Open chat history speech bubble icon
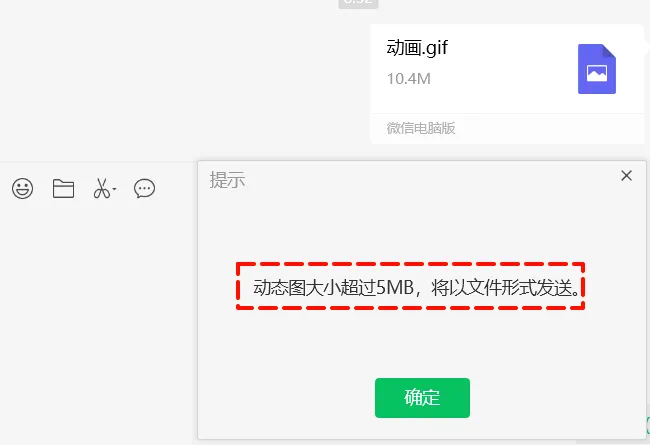 point(144,189)
